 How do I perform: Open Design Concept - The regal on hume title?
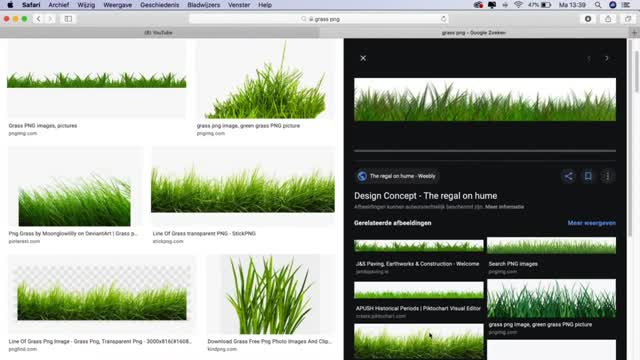point(425,196)
